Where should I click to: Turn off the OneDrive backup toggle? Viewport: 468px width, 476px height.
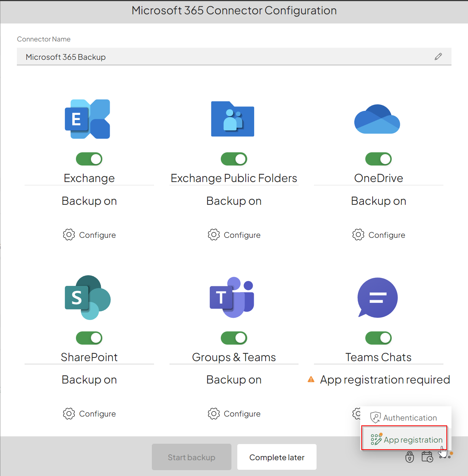[379, 159]
